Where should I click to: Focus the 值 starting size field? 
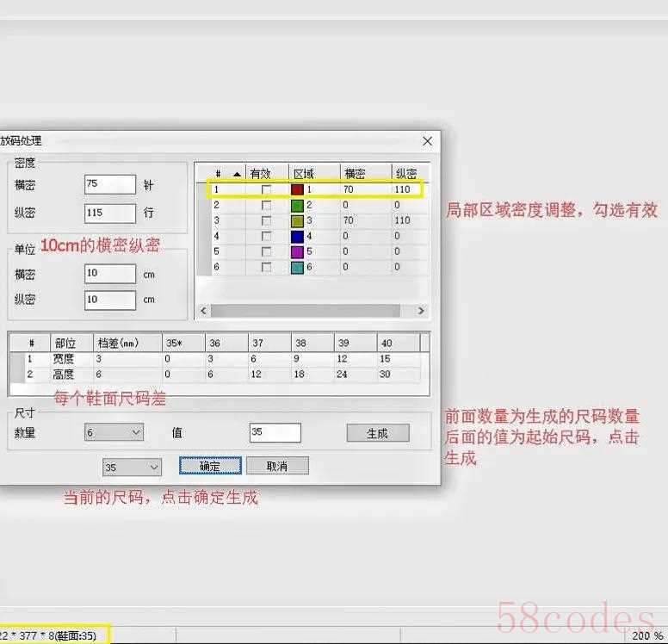click(x=275, y=433)
